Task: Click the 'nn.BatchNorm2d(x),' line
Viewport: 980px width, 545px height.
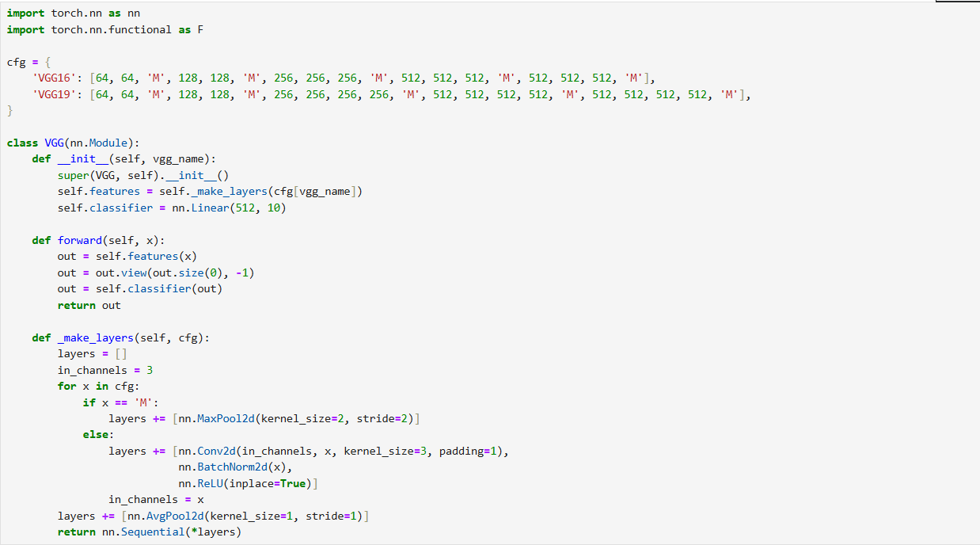Action: coord(236,467)
